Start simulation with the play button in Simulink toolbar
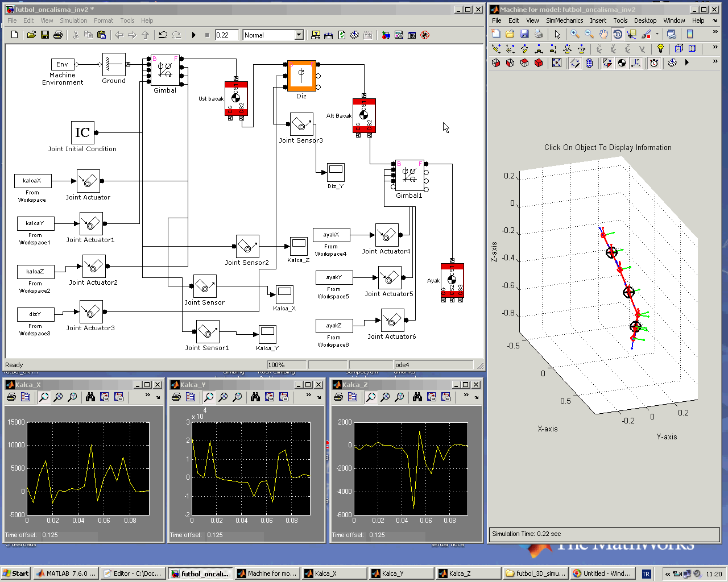Viewport: 728px width, 582px height. coord(194,35)
